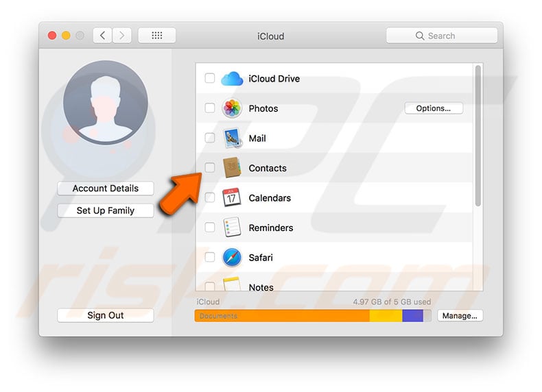The image size is (542, 392).
Task: Tick the Notes checkbox
Action: pos(209,286)
